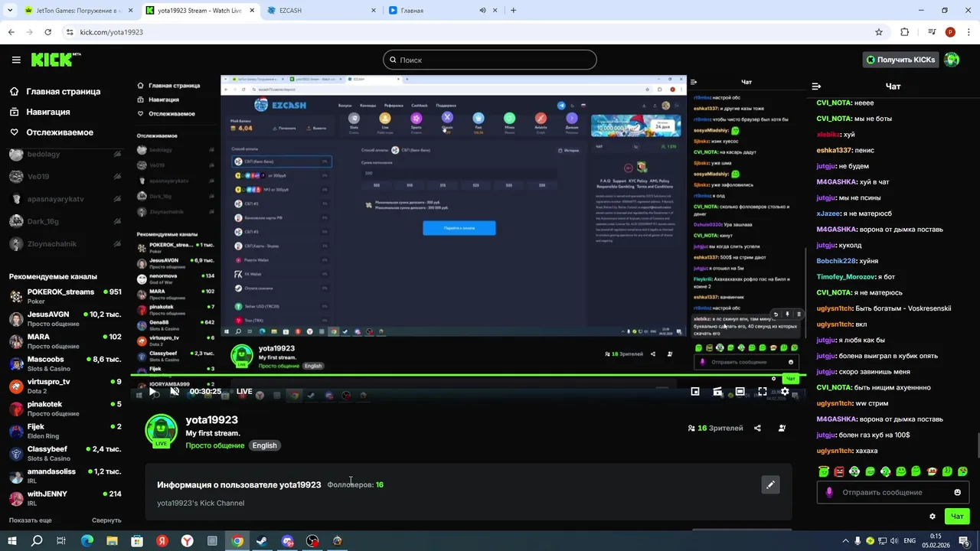The image size is (980, 551).
Task: Click Фолловеров: 16 follower count
Action: coord(355,484)
